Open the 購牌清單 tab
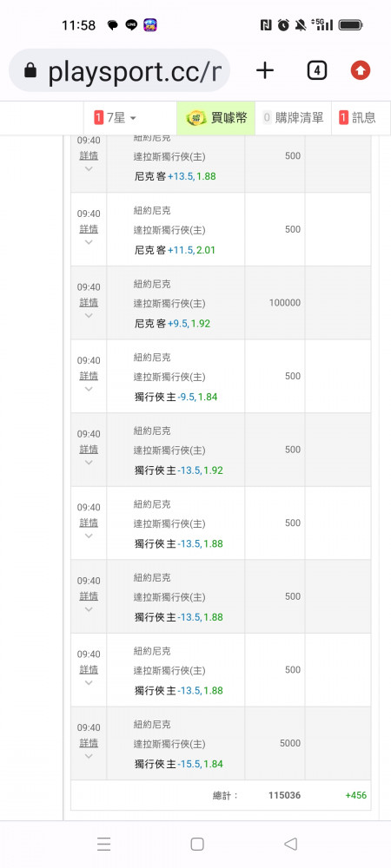391x868 pixels. pyautogui.click(x=293, y=117)
